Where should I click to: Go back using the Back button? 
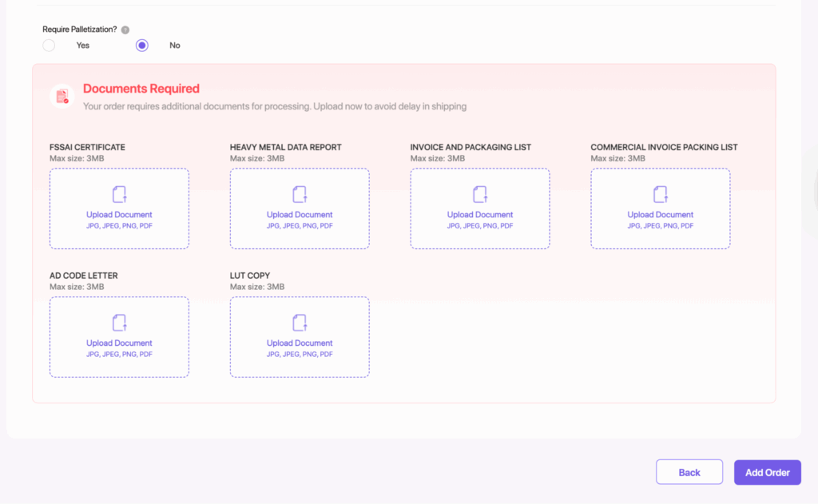pos(689,472)
